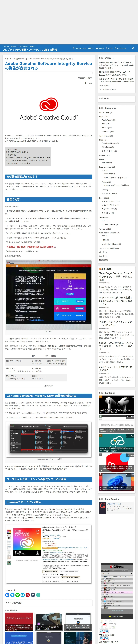Screen dimensions: 138x644
Task: Click the RSS feed icon beside S.E->RSS
Action: point(100,269)
